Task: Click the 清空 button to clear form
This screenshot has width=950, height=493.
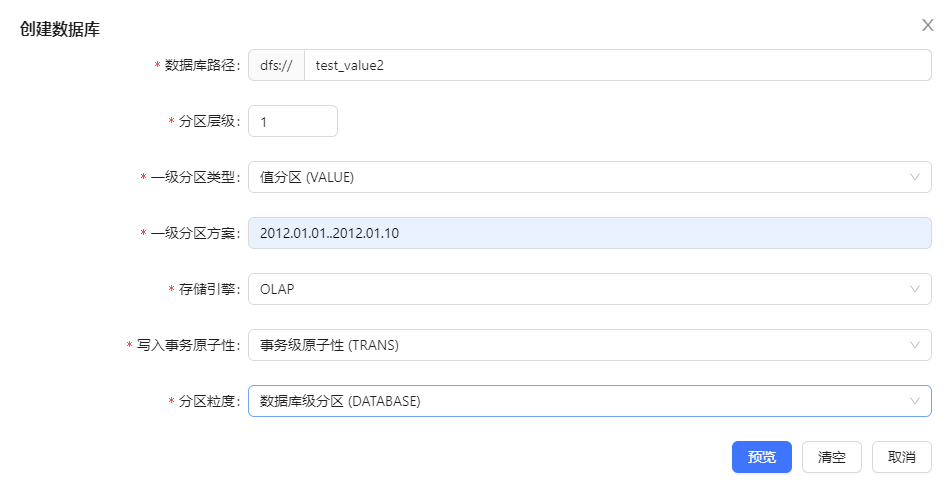Action: (832, 457)
